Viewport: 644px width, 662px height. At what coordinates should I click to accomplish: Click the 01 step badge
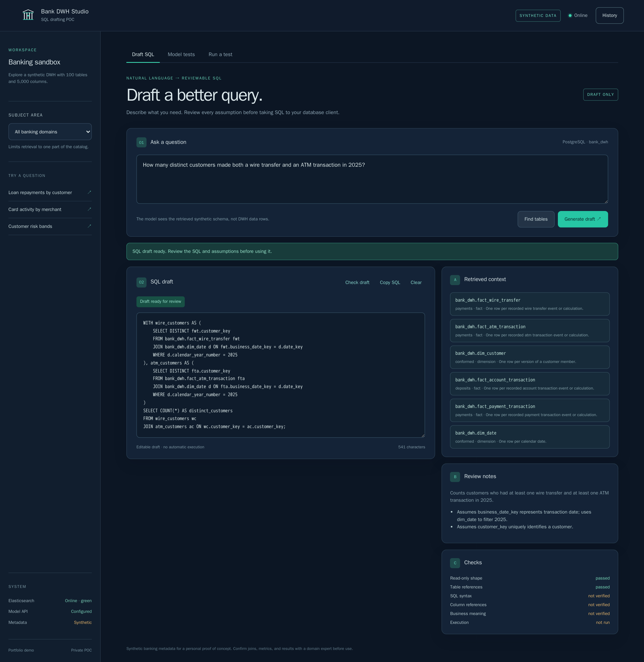coord(141,142)
